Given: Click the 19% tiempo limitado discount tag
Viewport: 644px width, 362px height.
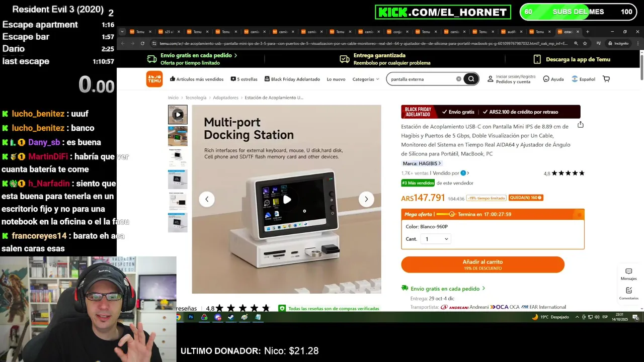Looking at the screenshot, I should click(x=486, y=198).
